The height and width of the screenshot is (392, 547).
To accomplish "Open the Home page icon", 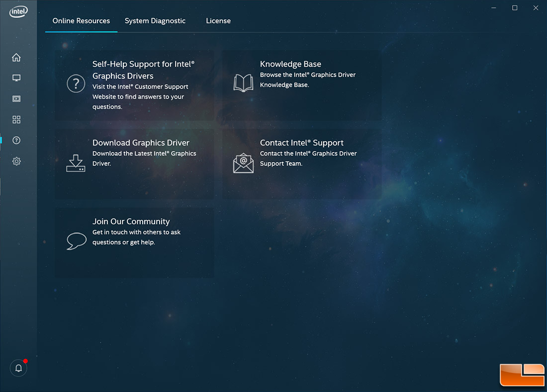I will 16,57.
